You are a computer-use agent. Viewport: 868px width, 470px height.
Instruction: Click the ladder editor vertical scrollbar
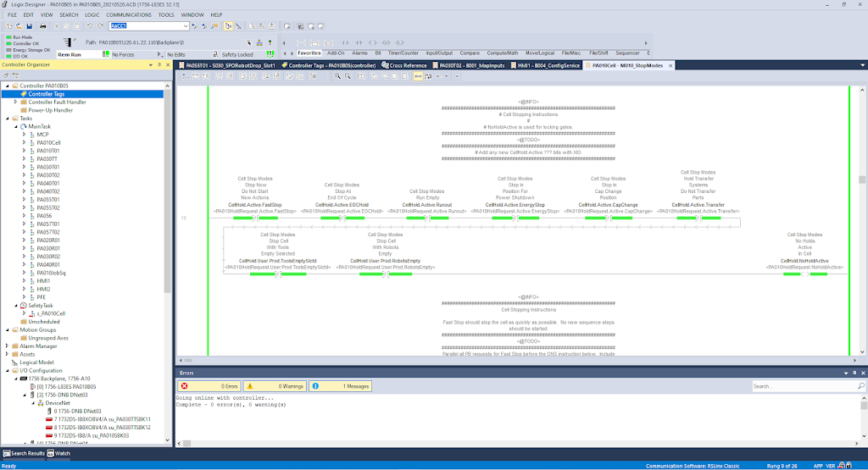pyautogui.click(x=861, y=254)
